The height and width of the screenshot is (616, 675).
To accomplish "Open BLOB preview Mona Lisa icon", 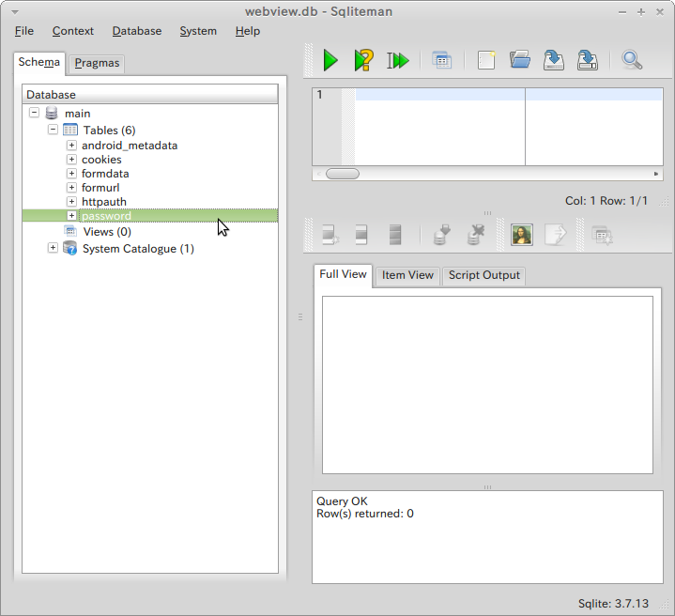I will [x=522, y=235].
